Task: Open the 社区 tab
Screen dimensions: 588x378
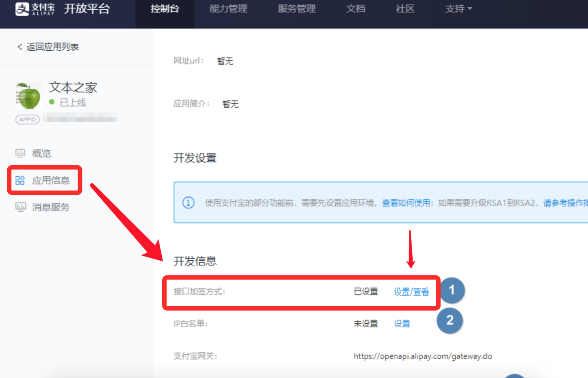Action: (405, 9)
